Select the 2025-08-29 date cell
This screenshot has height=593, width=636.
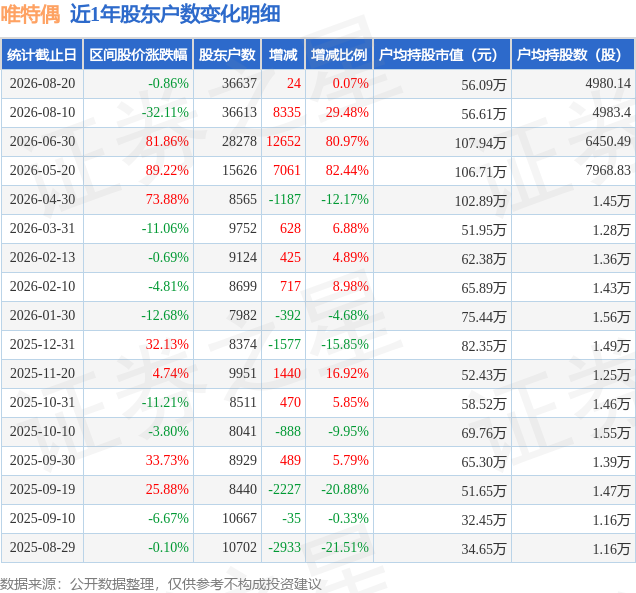point(42,548)
